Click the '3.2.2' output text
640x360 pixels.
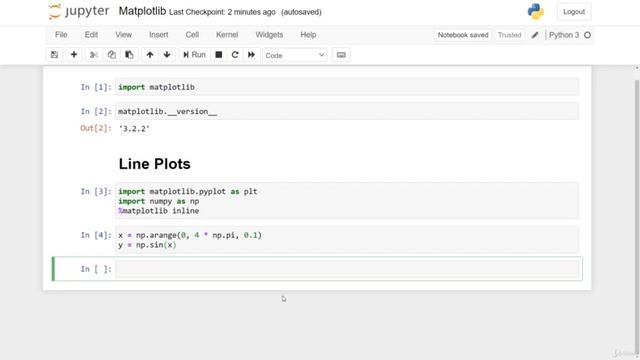click(x=134, y=129)
